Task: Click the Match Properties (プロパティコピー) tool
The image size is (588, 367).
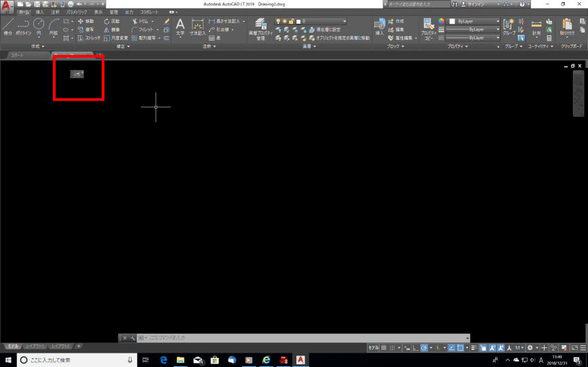Action: (429, 29)
